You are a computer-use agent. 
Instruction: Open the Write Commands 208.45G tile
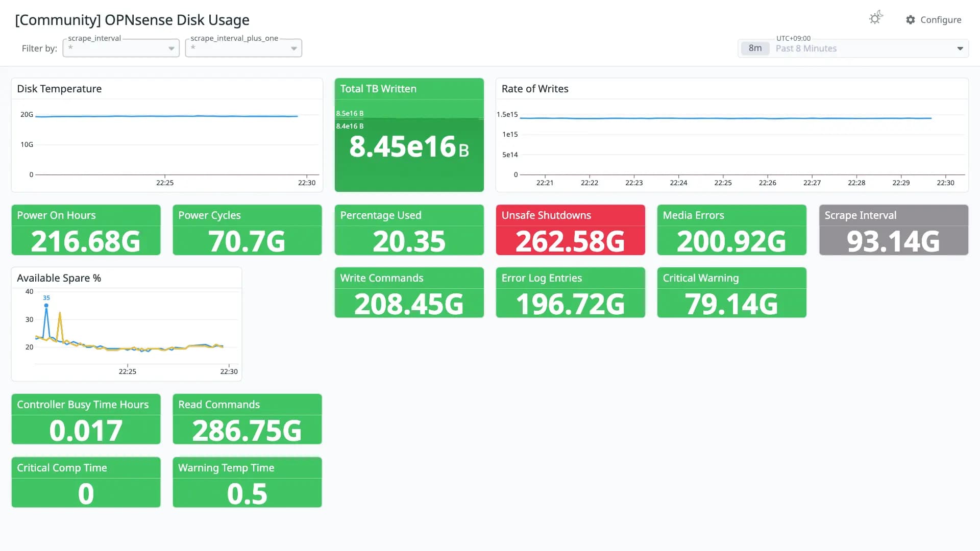(x=409, y=293)
